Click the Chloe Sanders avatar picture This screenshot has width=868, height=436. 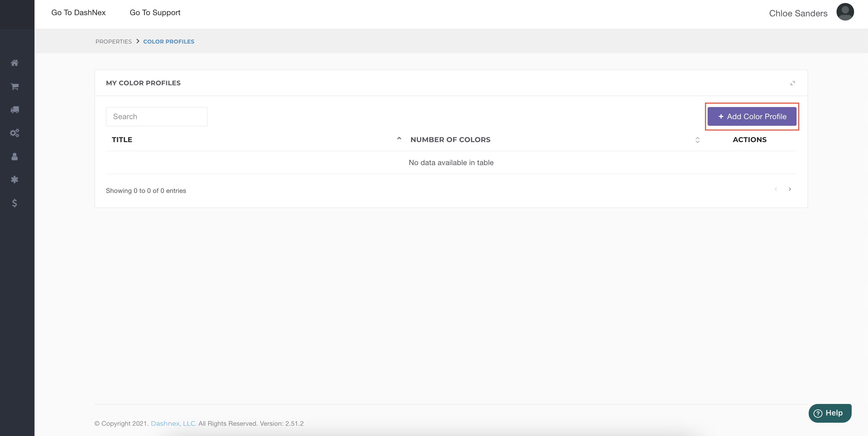[844, 12]
